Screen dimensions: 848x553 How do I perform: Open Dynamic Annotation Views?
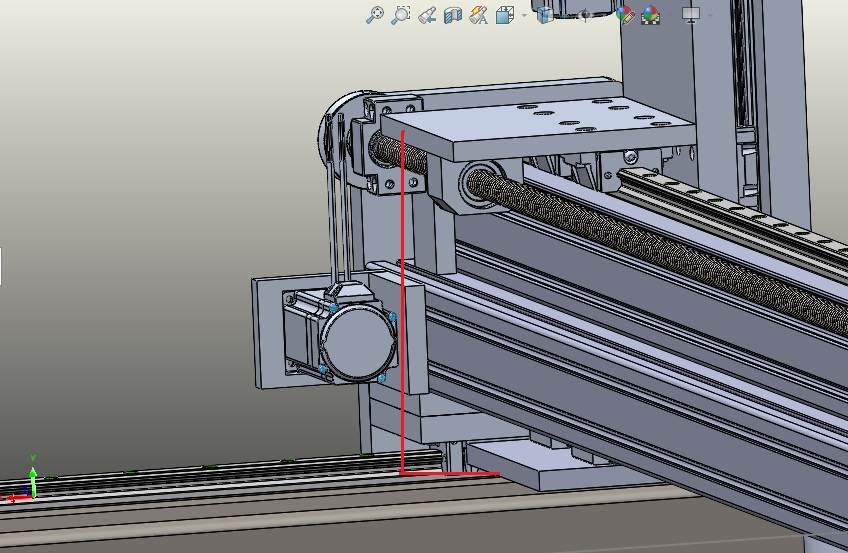[x=478, y=15]
